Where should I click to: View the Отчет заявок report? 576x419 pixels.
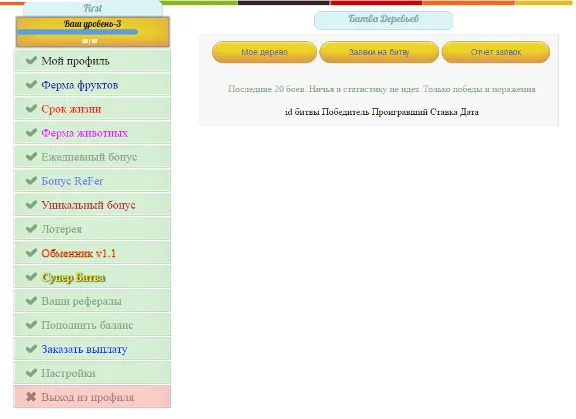click(x=496, y=52)
